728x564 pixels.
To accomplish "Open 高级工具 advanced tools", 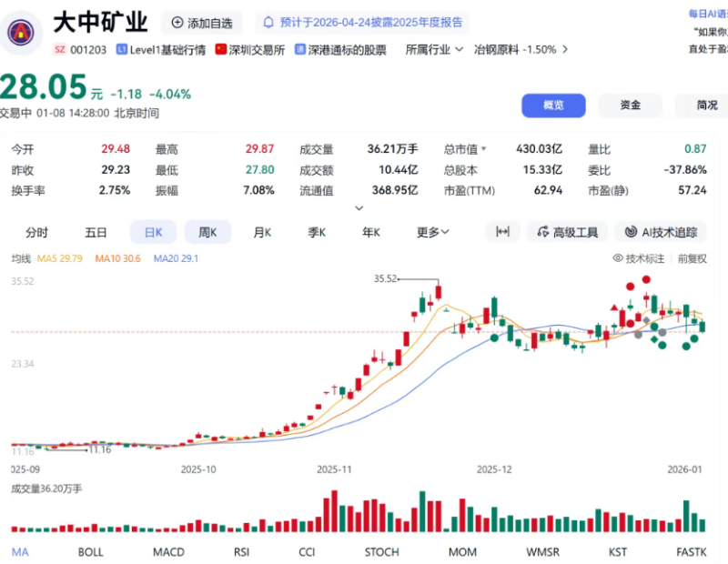I will coord(567,232).
